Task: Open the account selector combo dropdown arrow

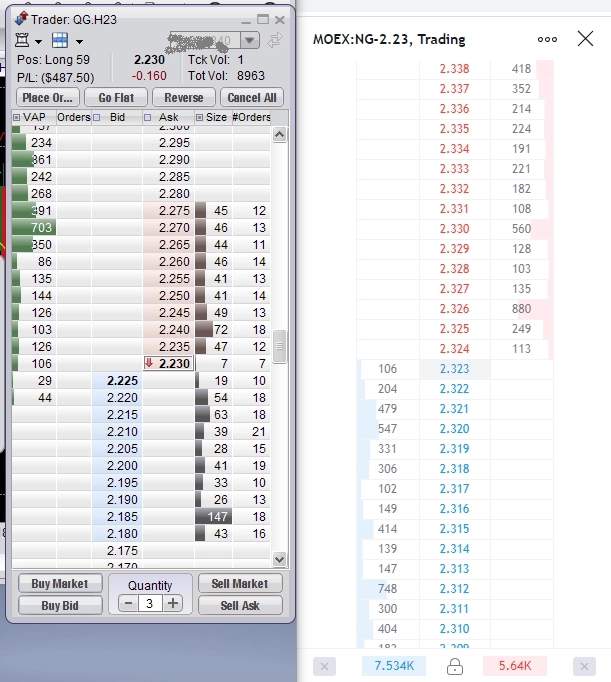Action: pos(249,40)
